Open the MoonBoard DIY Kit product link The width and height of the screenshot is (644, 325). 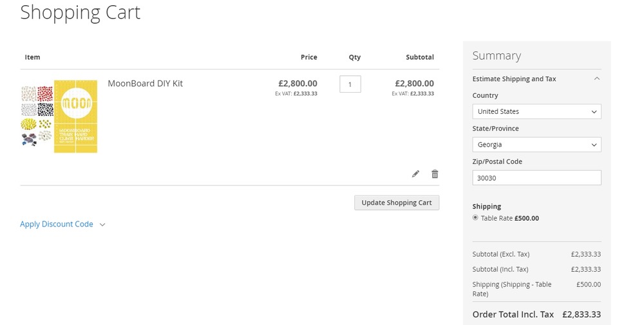click(x=145, y=84)
